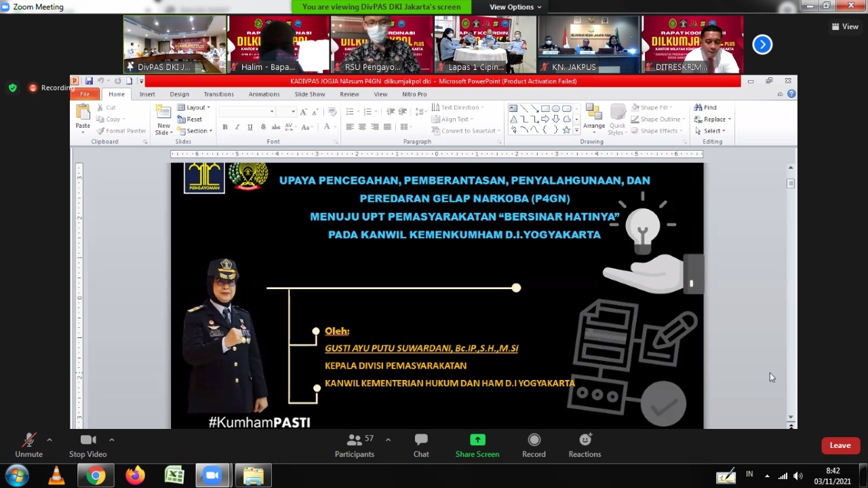Select the Right Arrow shape
Screen dimensions: 868x488
[x=545, y=119]
